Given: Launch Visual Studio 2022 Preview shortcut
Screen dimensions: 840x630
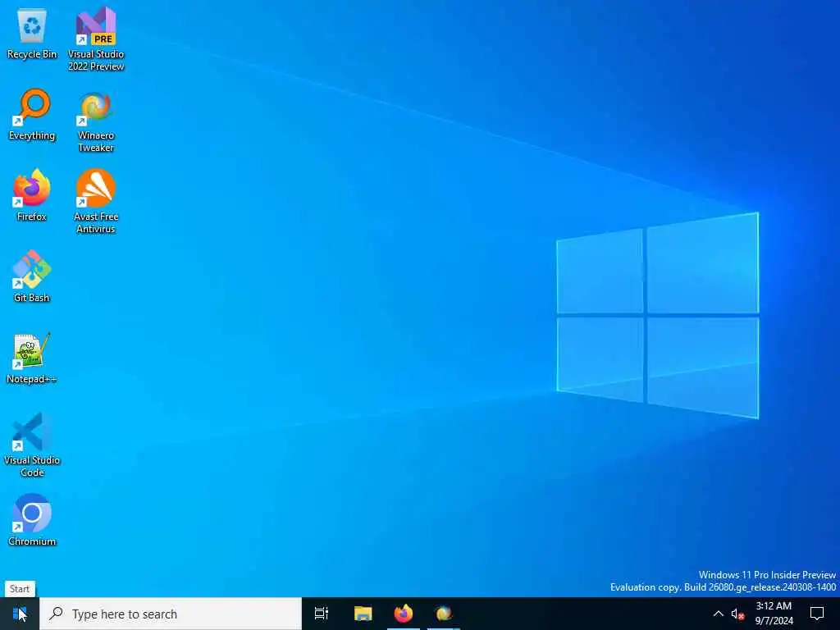Looking at the screenshot, I should coord(96,39).
